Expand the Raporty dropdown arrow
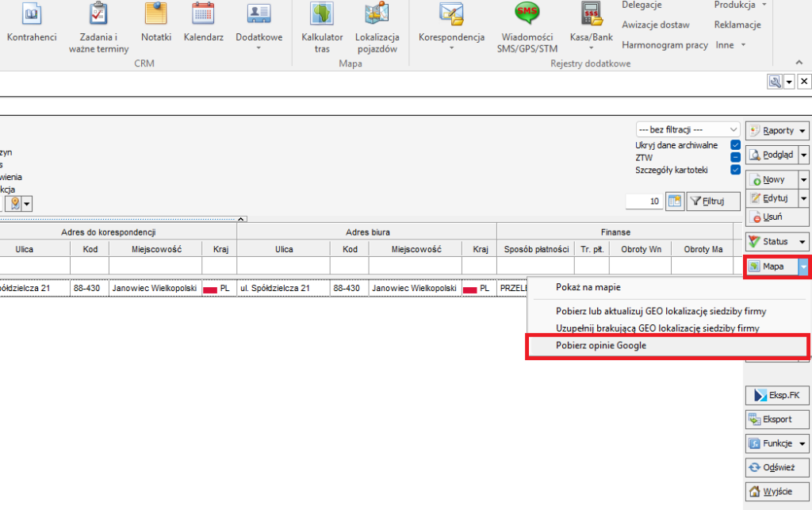 pos(802,131)
